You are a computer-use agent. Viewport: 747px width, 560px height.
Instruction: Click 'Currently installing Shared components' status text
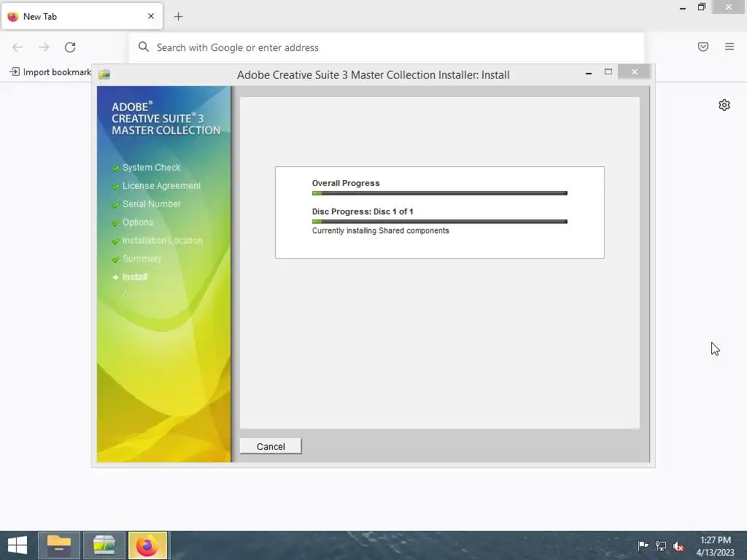(381, 230)
